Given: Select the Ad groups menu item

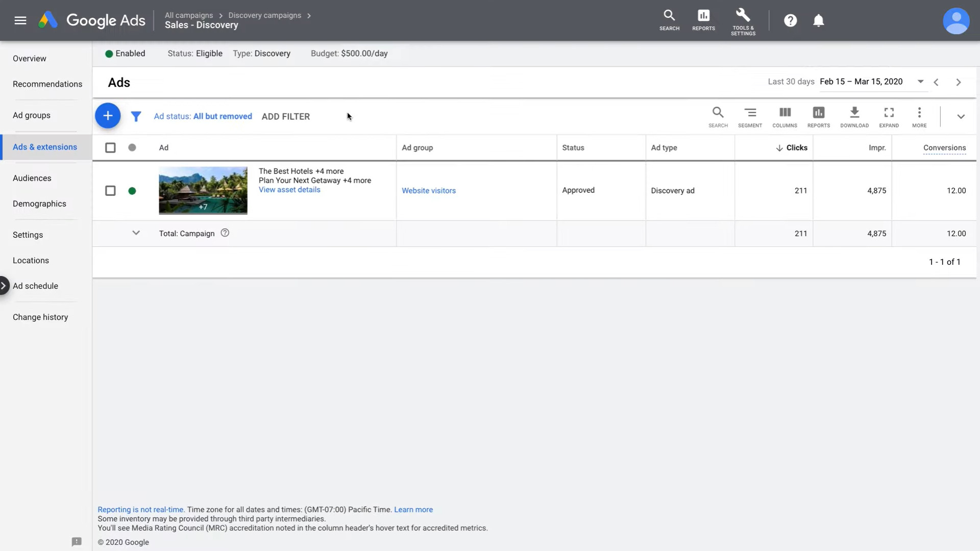Looking at the screenshot, I should coord(31,114).
